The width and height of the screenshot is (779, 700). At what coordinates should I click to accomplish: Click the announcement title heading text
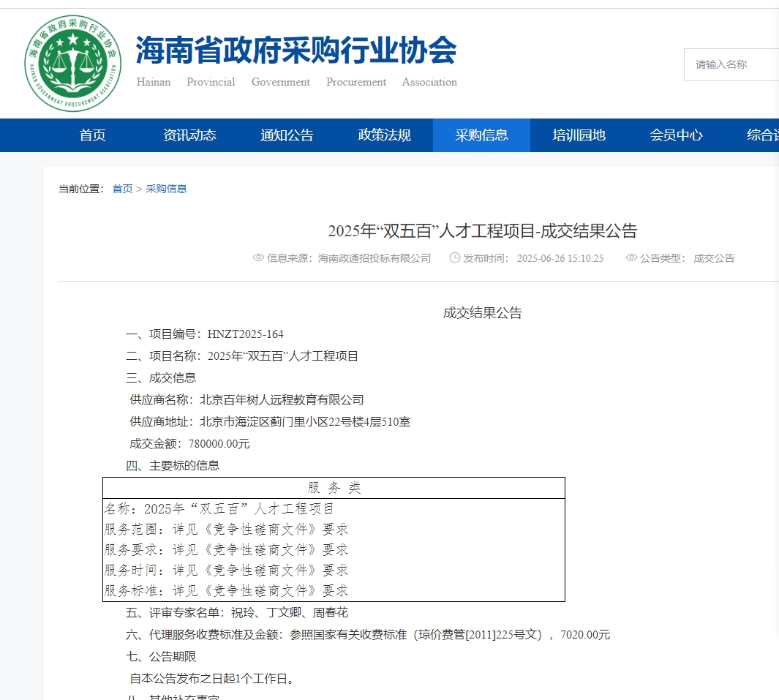482,231
